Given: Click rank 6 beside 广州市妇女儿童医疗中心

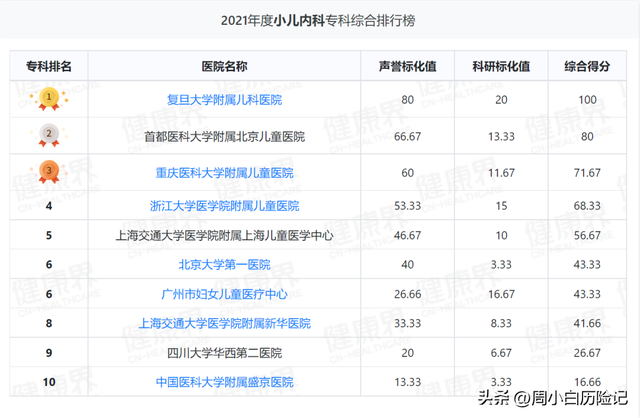Looking at the screenshot, I should tap(49, 294).
